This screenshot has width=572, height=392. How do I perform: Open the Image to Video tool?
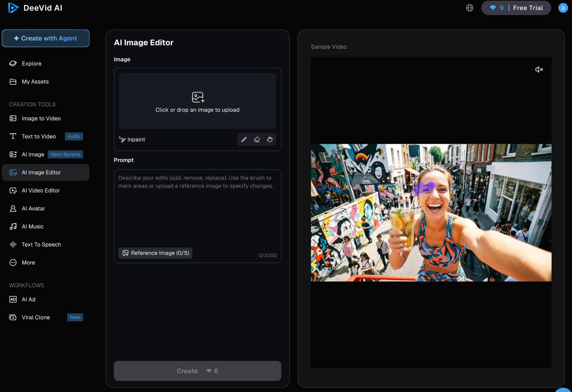41,118
